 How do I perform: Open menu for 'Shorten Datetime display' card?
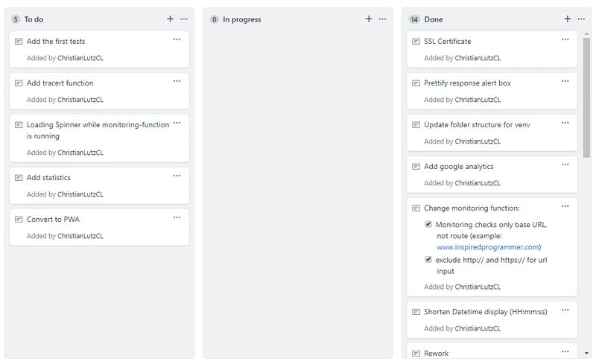[565, 310]
